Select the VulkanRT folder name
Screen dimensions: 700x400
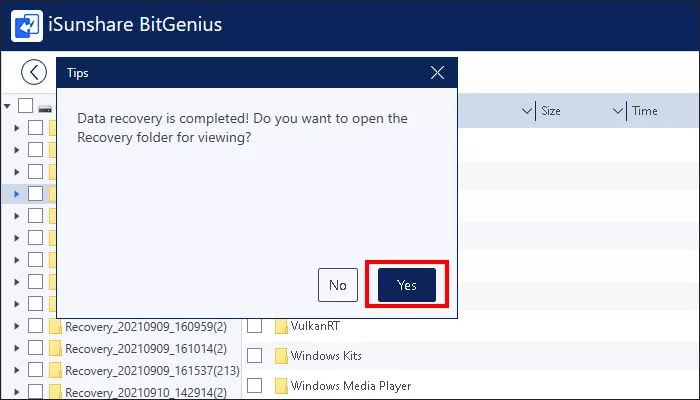click(315, 326)
